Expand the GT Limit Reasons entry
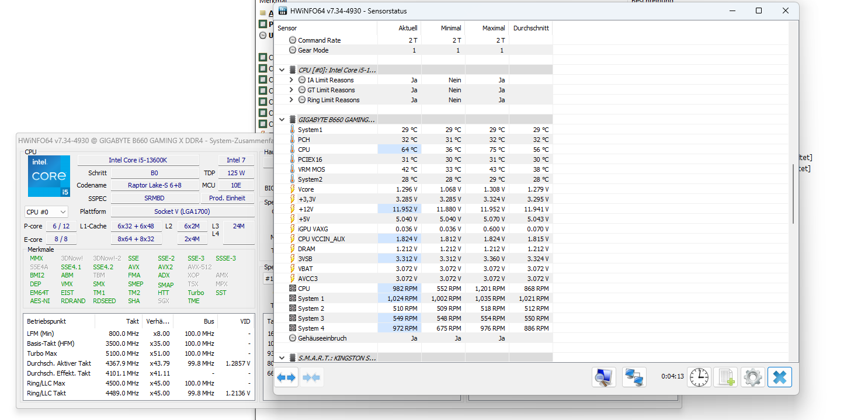868x420 pixels. (x=290, y=89)
